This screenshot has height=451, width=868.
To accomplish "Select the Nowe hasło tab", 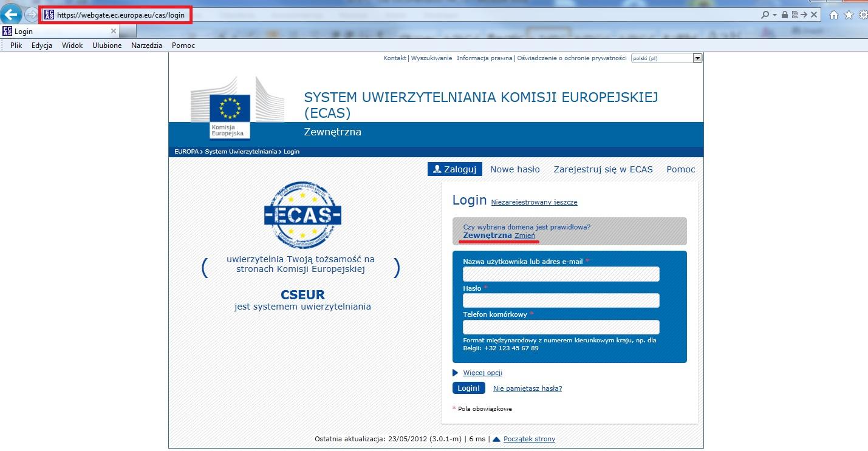I will [x=515, y=169].
